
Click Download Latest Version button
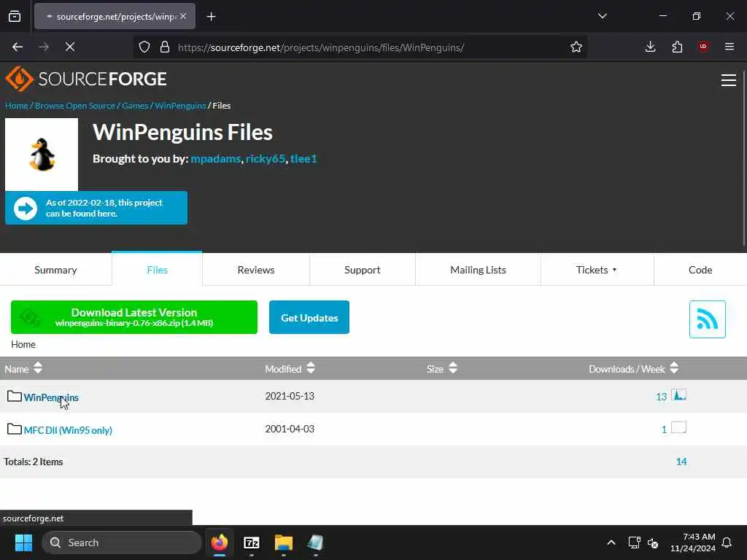(x=134, y=317)
